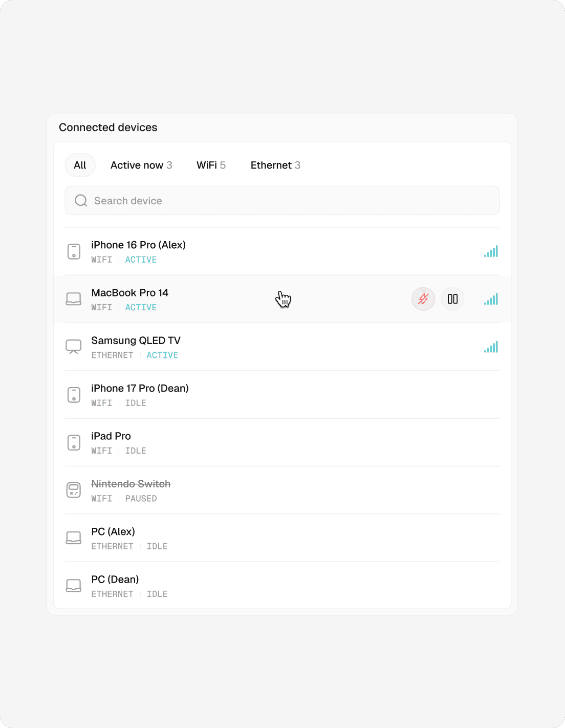Click the PC (Dean) computer icon
The image size is (565, 728).
[x=74, y=586]
